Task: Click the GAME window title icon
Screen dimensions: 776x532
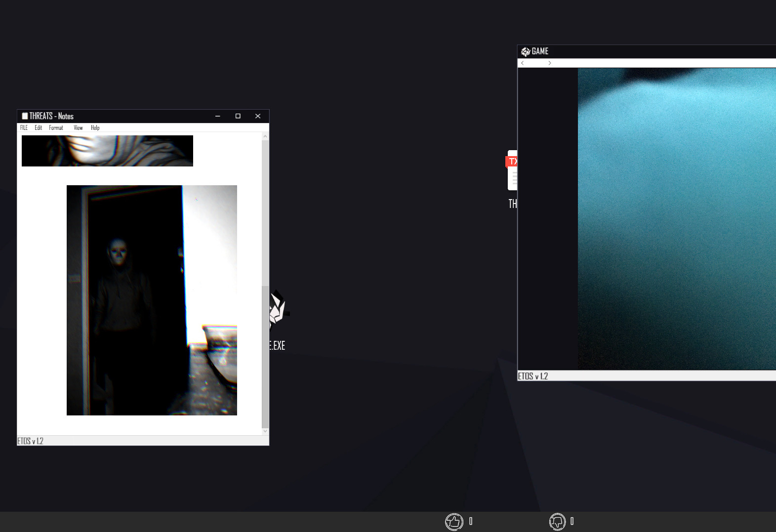Action: (525, 51)
